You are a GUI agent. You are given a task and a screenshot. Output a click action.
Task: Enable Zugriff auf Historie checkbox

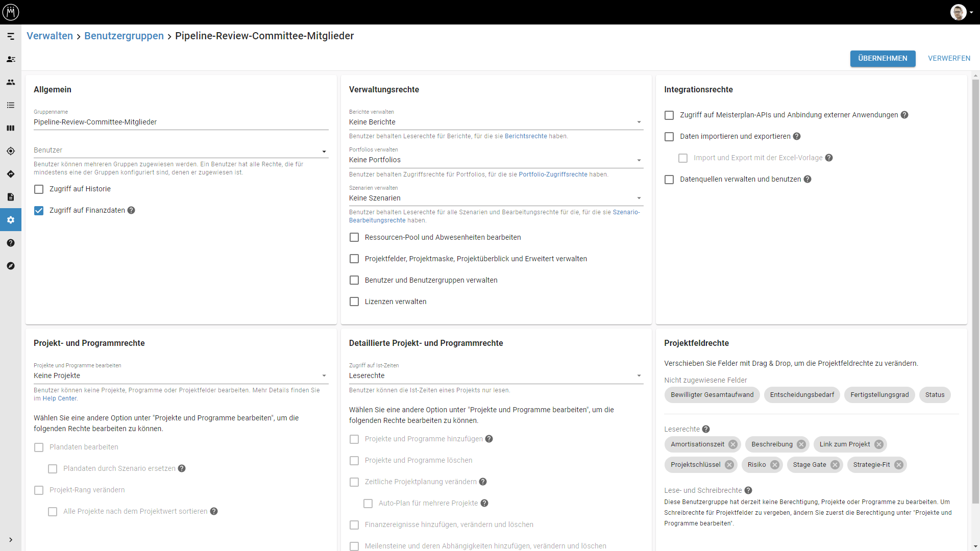39,189
